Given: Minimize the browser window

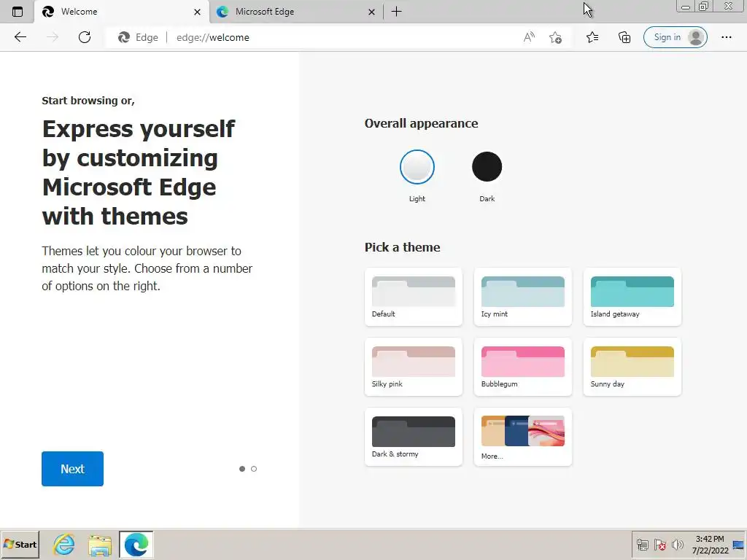Looking at the screenshot, I should (686, 6).
